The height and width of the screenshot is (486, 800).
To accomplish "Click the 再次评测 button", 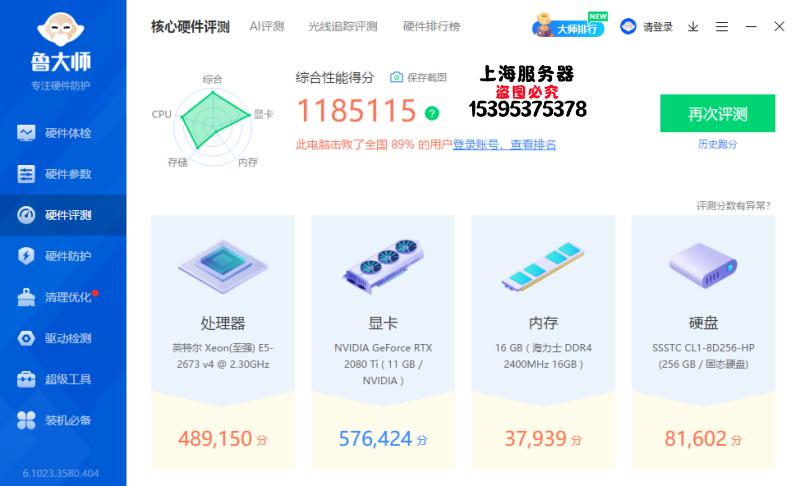I will coord(717,113).
